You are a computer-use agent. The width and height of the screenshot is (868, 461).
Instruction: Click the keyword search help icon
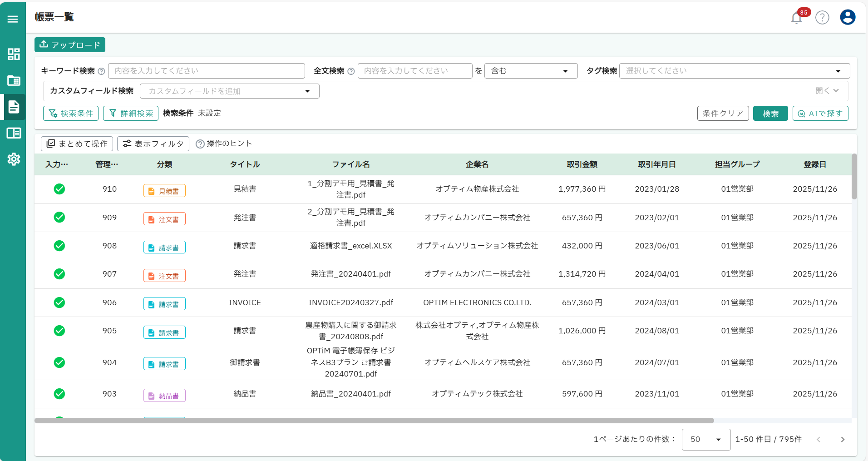102,71
